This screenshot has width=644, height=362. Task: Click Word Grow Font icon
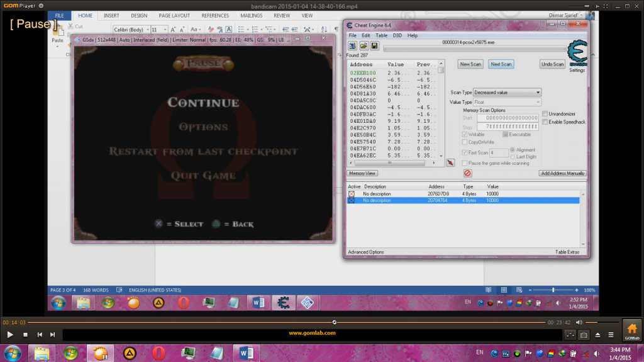click(x=173, y=30)
